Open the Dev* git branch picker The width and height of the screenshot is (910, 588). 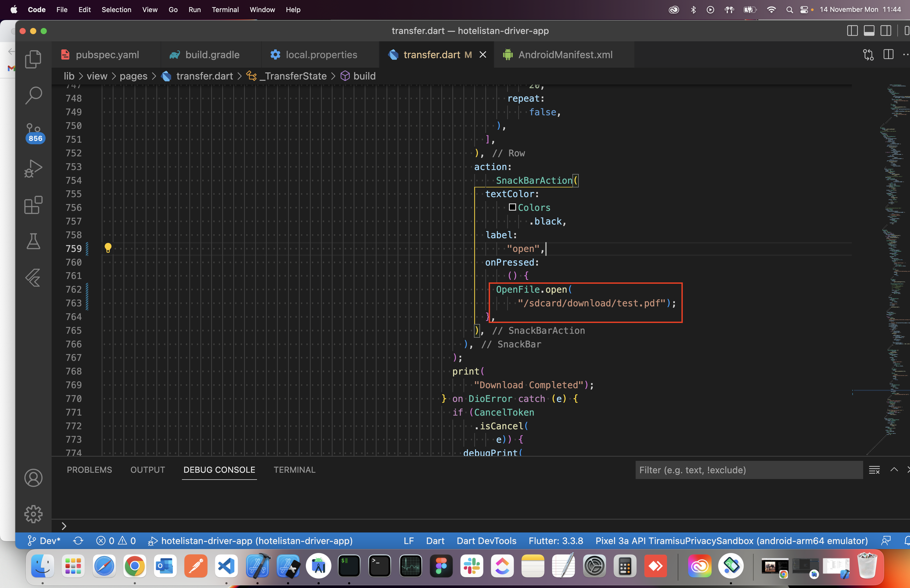(44, 541)
